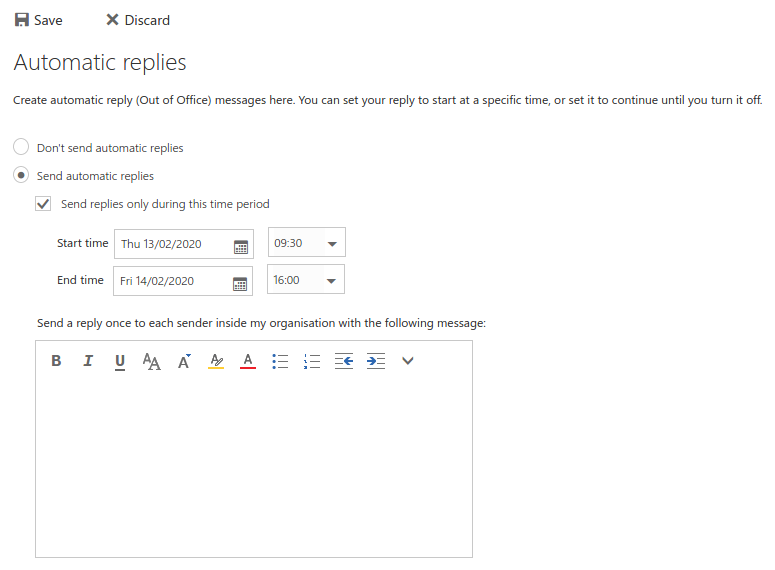Expand more formatting options chevron

coord(407,361)
